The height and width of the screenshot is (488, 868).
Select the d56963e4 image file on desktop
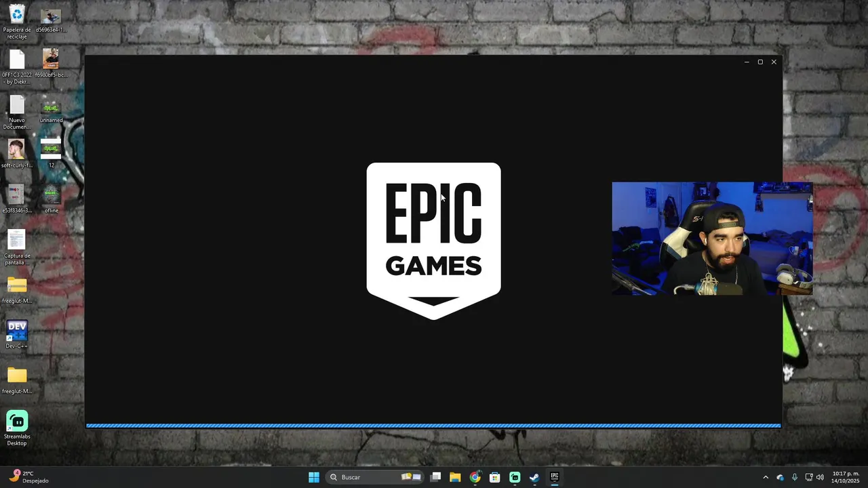[x=51, y=20]
